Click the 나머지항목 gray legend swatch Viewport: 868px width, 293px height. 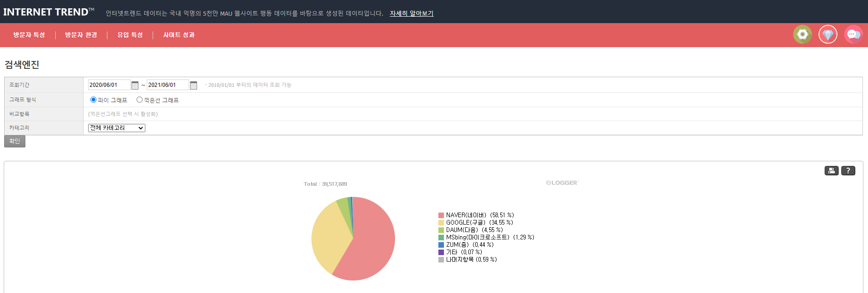441,260
